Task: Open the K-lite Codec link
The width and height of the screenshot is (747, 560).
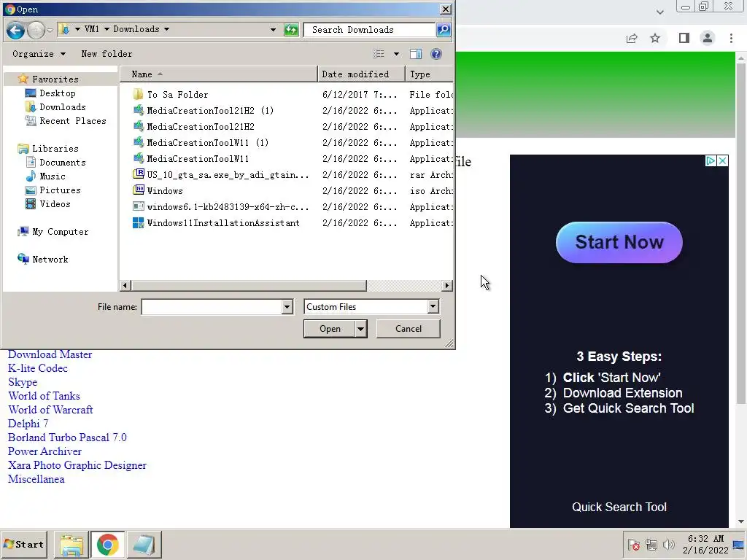Action: click(x=38, y=368)
